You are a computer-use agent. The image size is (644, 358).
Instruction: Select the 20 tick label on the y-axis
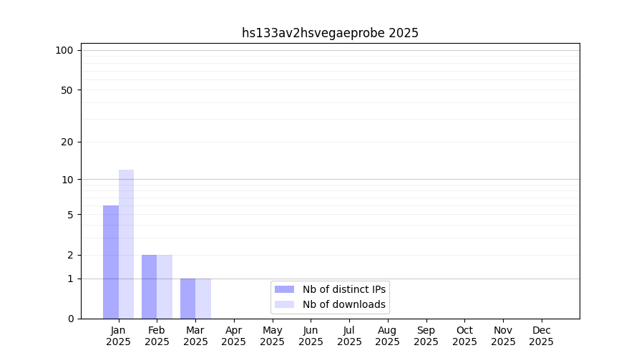(x=67, y=142)
